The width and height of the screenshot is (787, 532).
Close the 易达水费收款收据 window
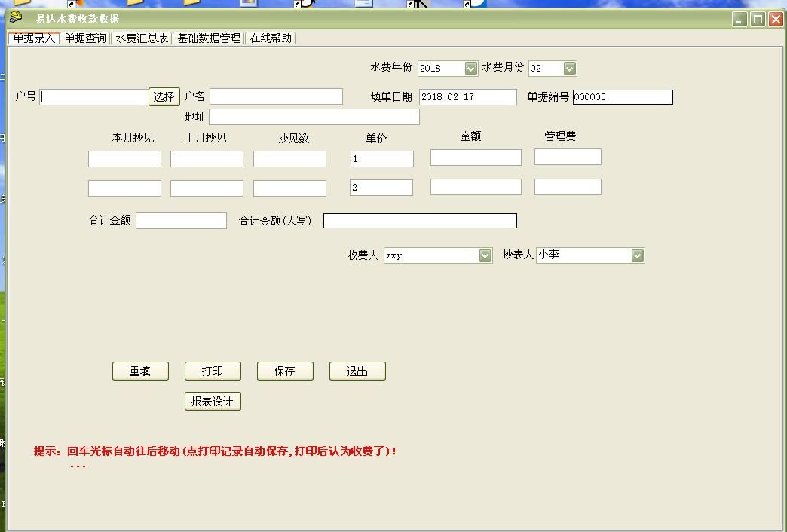pos(776,20)
